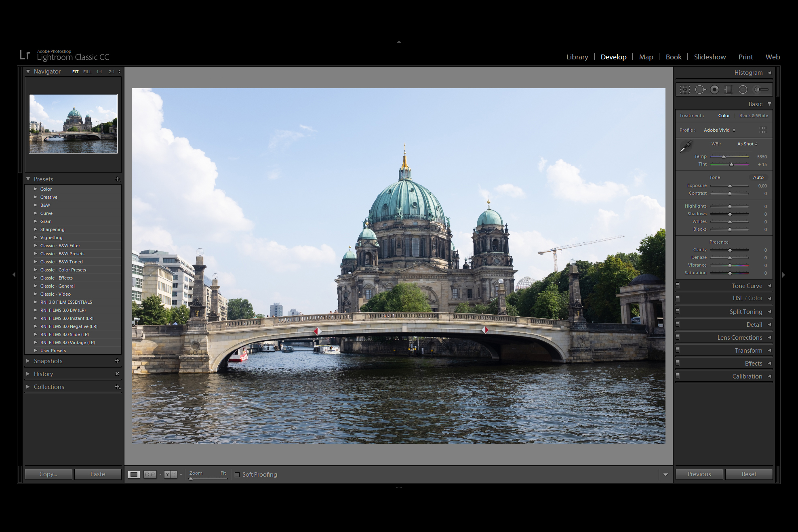Click the Auto tone button
The height and width of the screenshot is (532, 798).
(758, 177)
